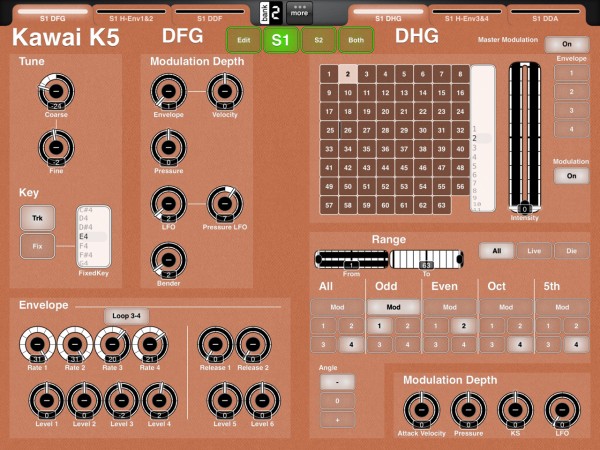The width and height of the screenshot is (600, 450).
Task: Select Angle plus button
Action: tap(337, 420)
